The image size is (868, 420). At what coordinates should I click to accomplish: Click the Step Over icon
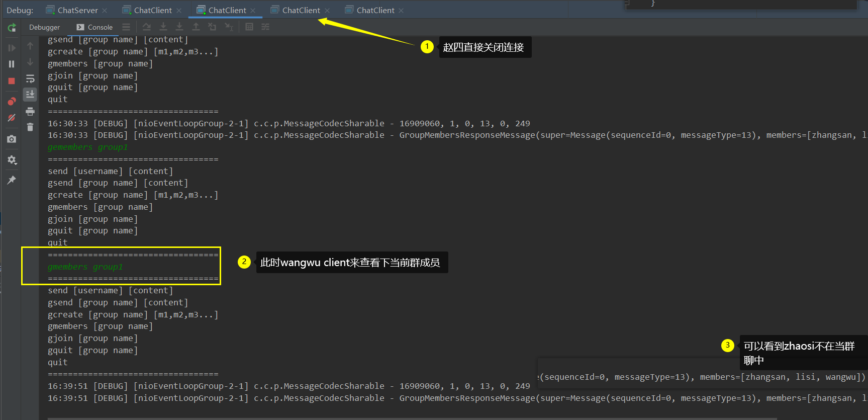(146, 27)
